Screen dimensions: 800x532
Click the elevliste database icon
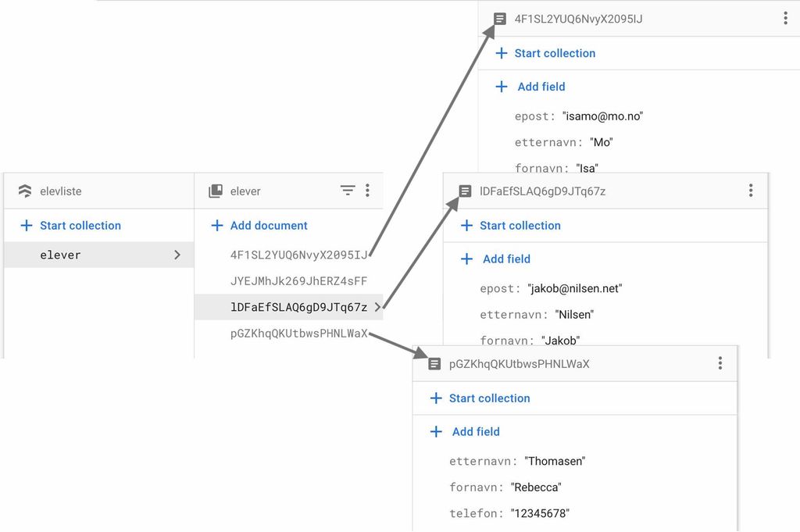tap(25, 191)
